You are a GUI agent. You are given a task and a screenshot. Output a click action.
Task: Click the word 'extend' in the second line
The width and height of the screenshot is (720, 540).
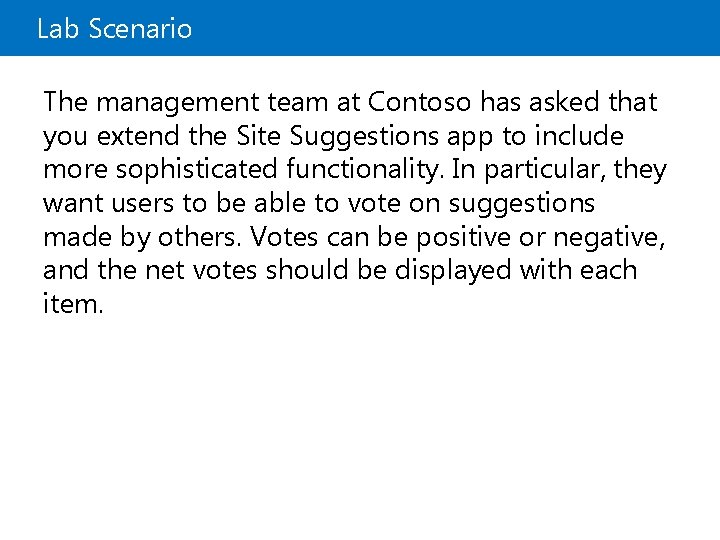(138, 136)
